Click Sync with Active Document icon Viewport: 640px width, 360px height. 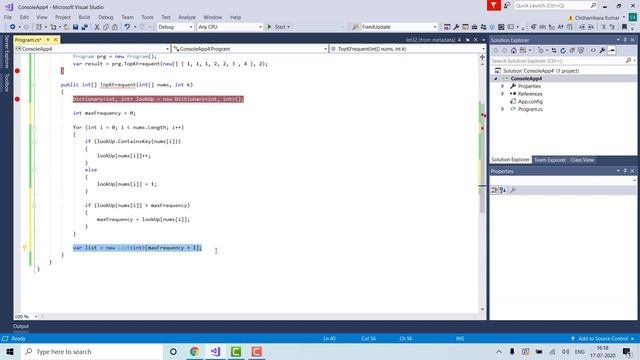coord(554,51)
